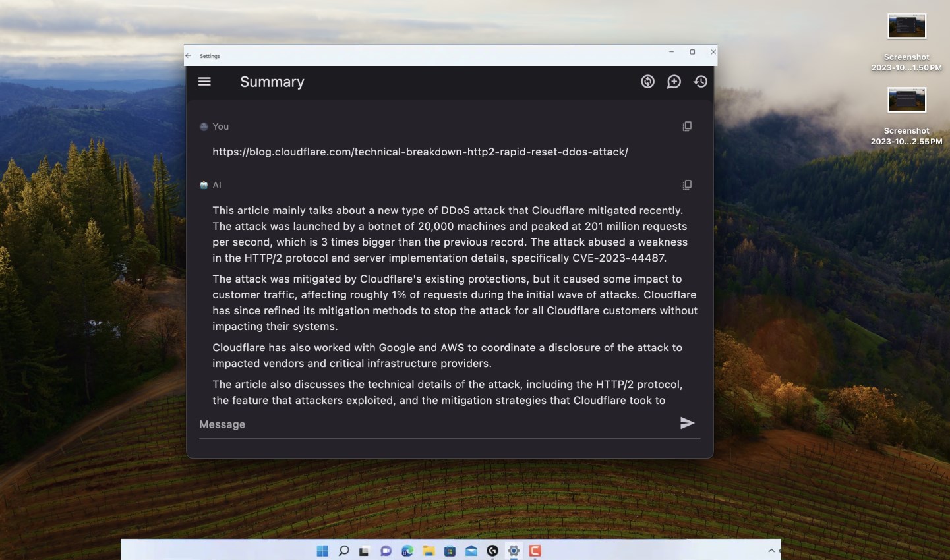The width and height of the screenshot is (950, 560).
Task: Copy the AI response with copy icon
Action: coord(687,185)
